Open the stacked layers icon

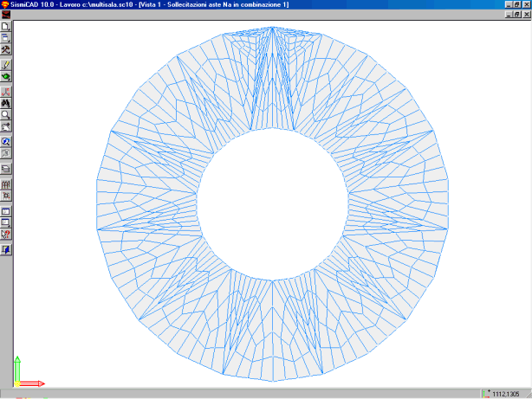pyautogui.click(x=6, y=169)
